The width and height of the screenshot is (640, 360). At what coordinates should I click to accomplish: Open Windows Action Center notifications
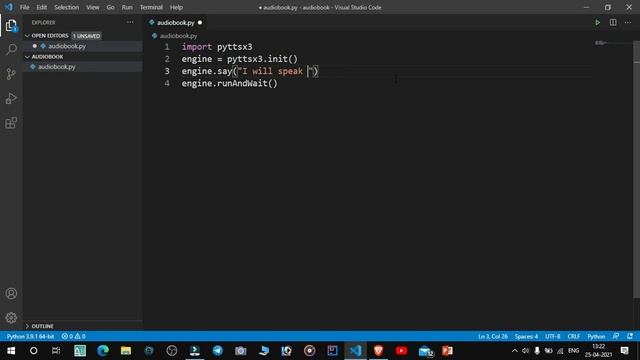click(624, 351)
